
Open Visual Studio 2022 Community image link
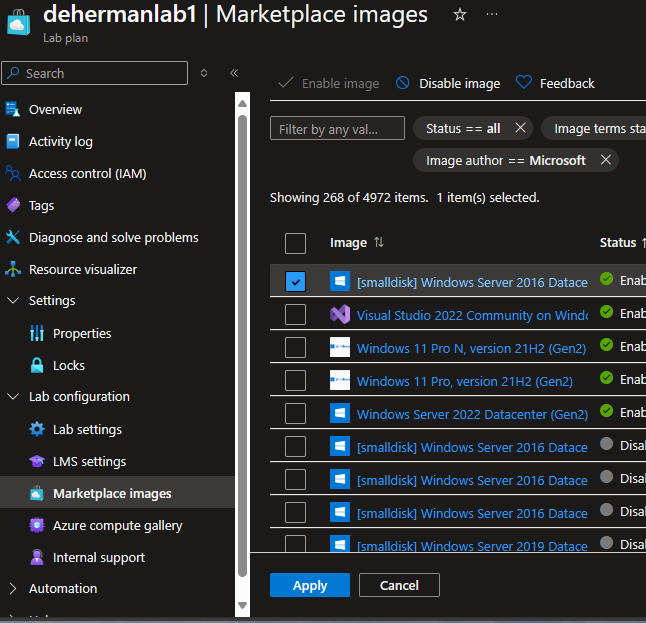(472, 315)
